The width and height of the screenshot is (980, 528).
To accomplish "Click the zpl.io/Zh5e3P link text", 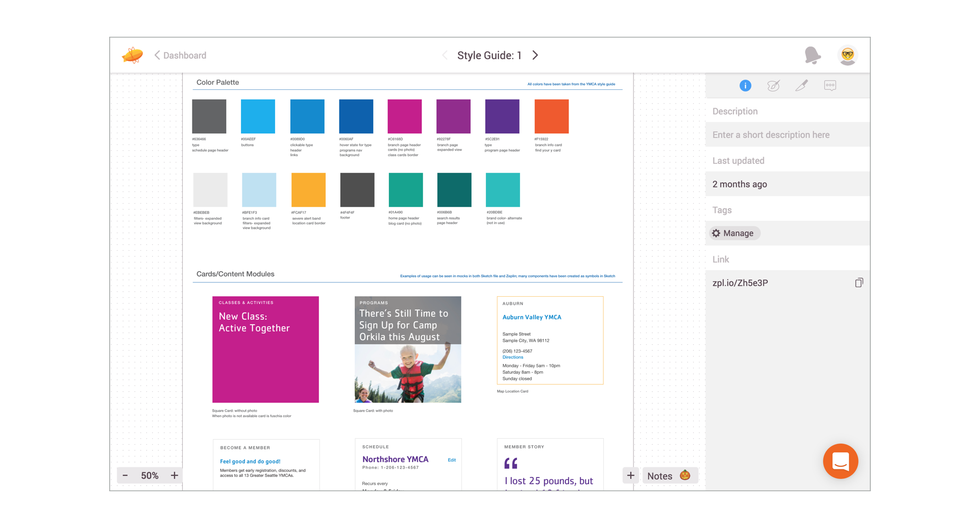I will coord(740,283).
